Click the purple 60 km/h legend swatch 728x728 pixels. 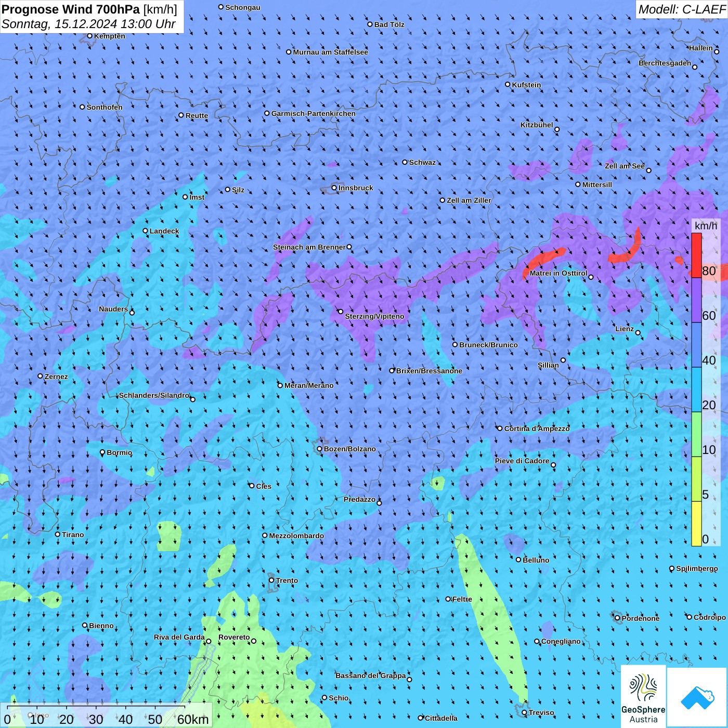point(696,301)
